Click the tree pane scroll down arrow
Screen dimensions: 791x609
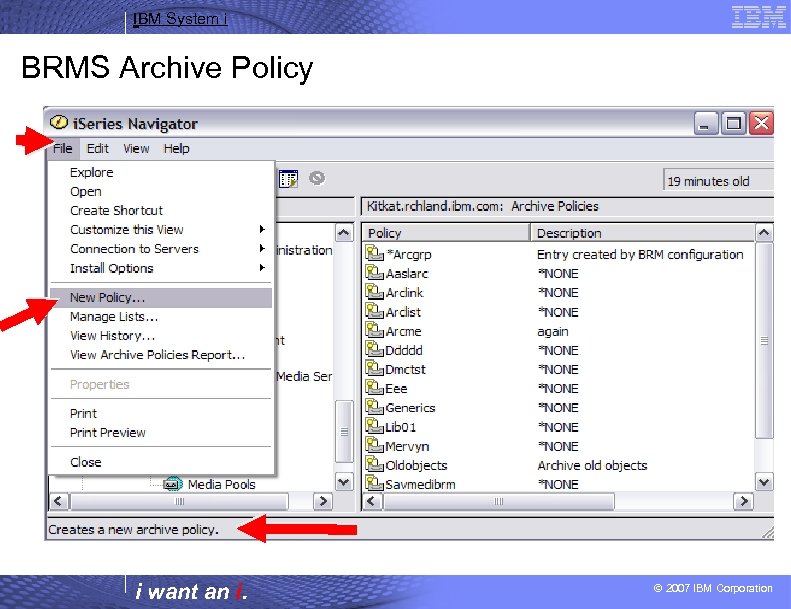(344, 482)
